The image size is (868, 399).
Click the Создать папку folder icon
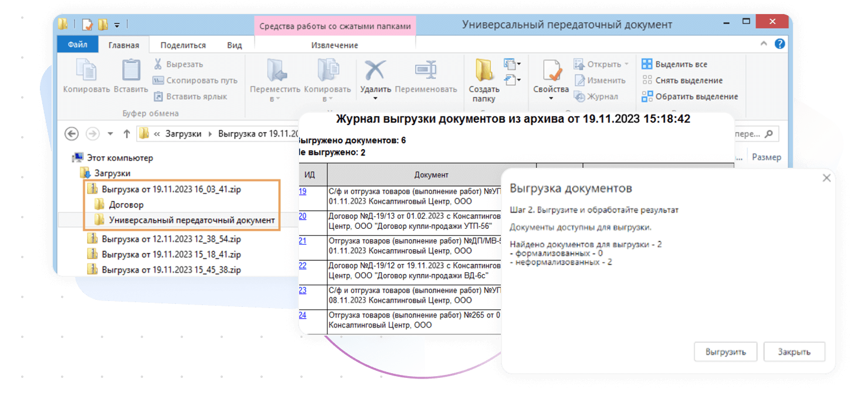[484, 70]
